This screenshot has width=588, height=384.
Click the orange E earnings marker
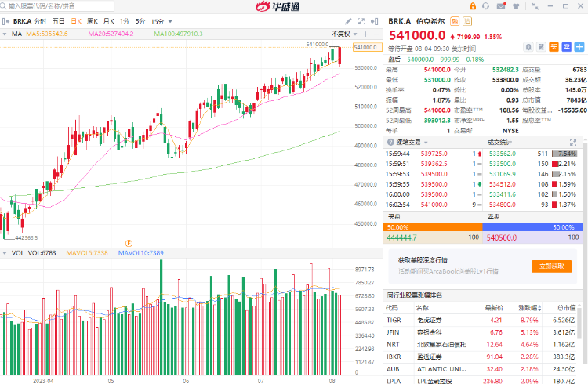[x=129, y=244]
